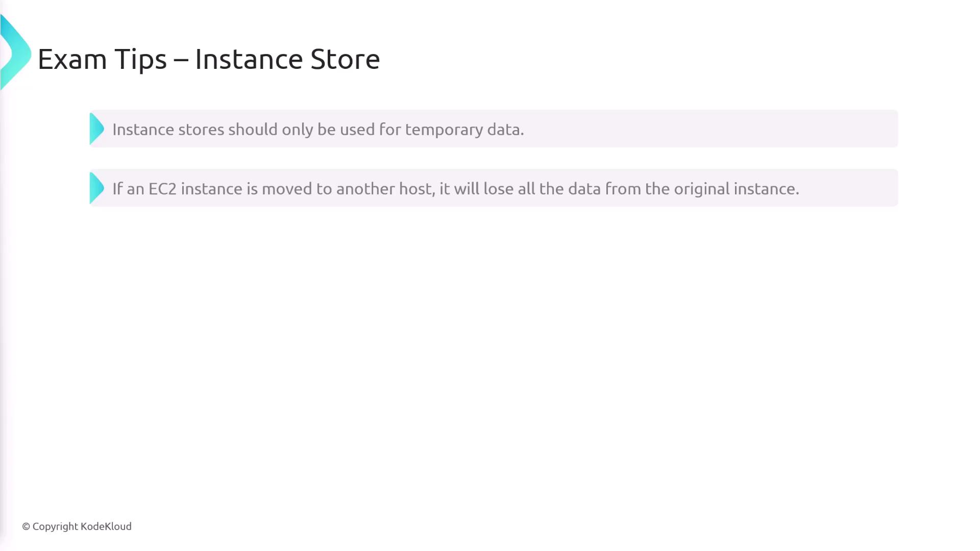The height and width of the screenshot is (551, 980).
Task: Click the 'KodeKloud' name in the footer
Action: pyautogui.click(x=106, y=527)
